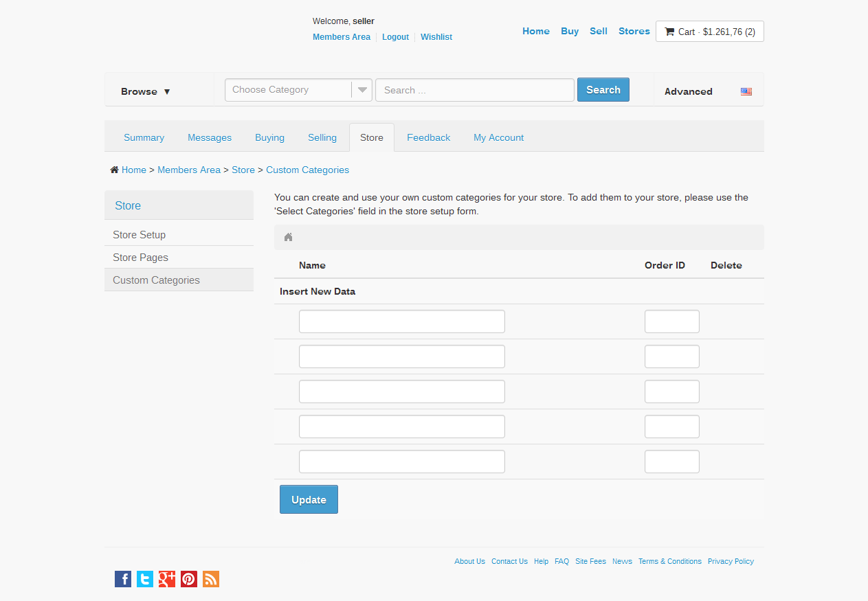Click the first category Name field
This screenshot has height=601, width=868.
(x=401, y=321)
